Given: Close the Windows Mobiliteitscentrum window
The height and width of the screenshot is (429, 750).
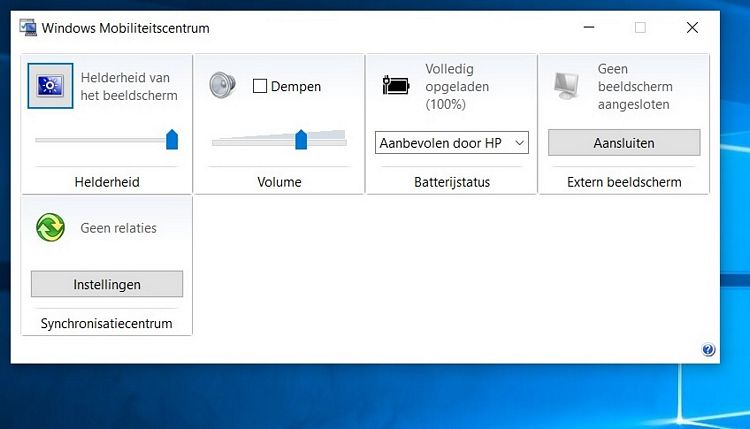Looking at the screenshot, I should point(692,27).
